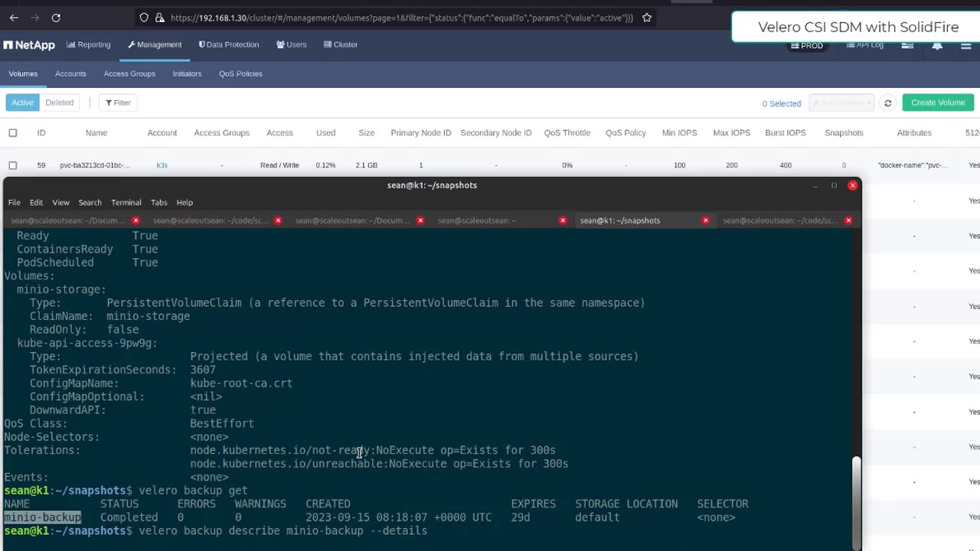This screenshot has height=551, width=980.
Task: Tick the select-all checkbox in the table header
Action: pyautogui.click(x=12, y=133)
